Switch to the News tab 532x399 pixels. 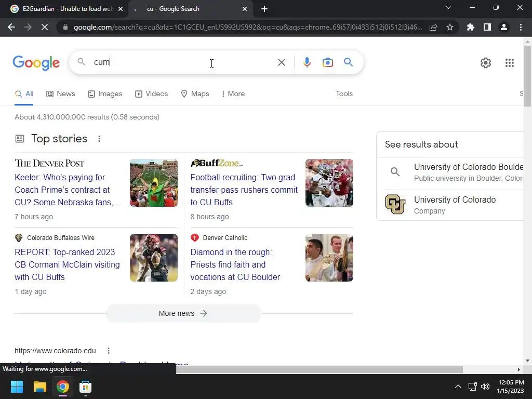click(61, 94)
